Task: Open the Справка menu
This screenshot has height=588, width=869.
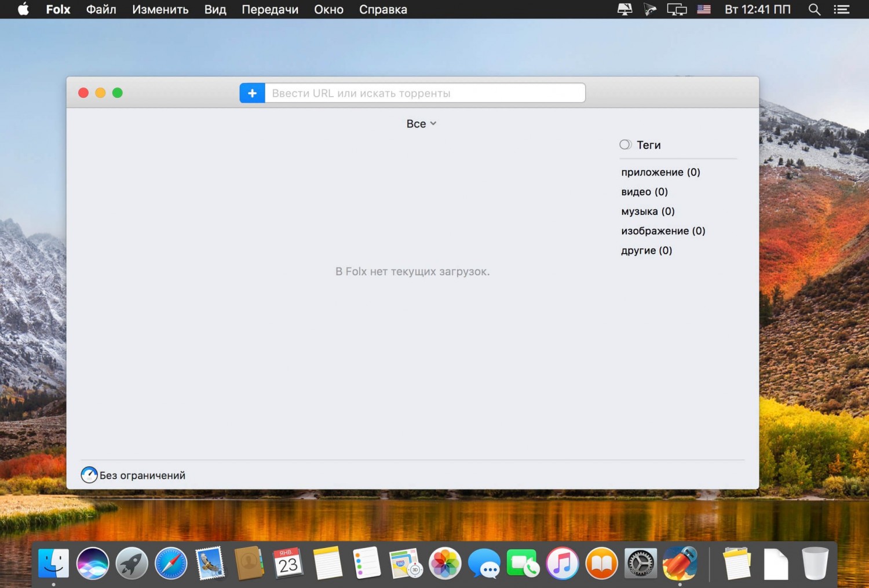Action: pyautogui.click(x=383, y=9)
